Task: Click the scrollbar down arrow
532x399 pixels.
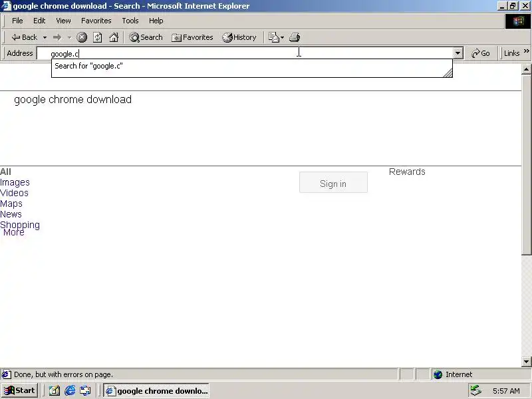Action: click(x=526, y=361)
